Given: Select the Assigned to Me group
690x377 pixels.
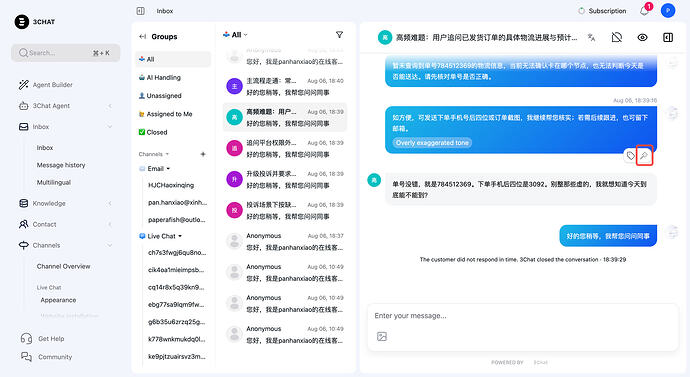Looking at the screenshot, I should [x=173, y=114].
